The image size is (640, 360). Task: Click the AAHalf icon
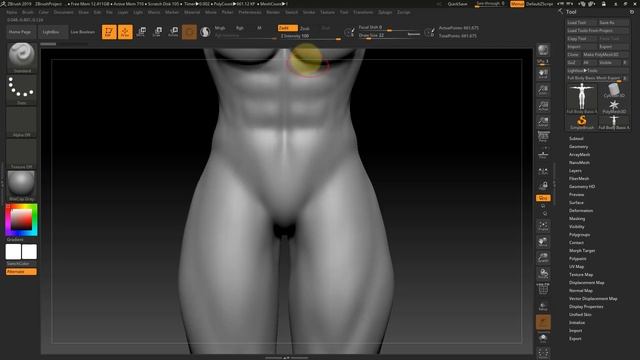(543, 122)
